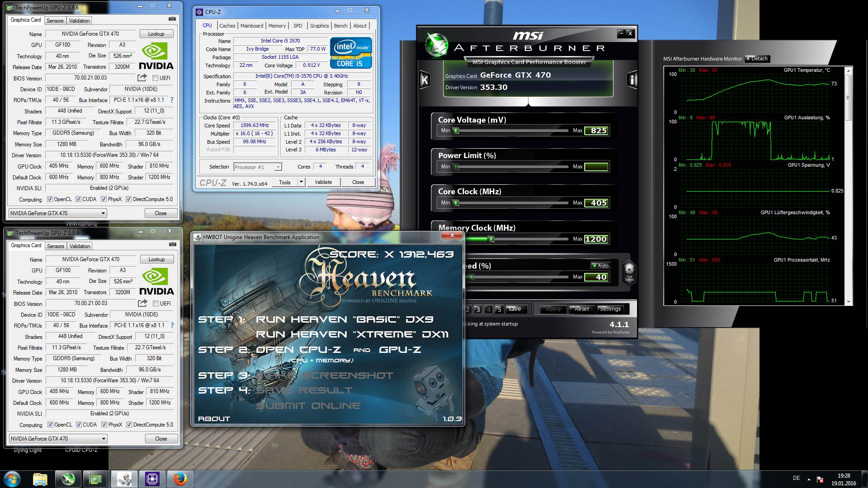Toggle UEFI checkbox in top GPU-Z
Screen dimensions: 868x488
coord(156,78)
